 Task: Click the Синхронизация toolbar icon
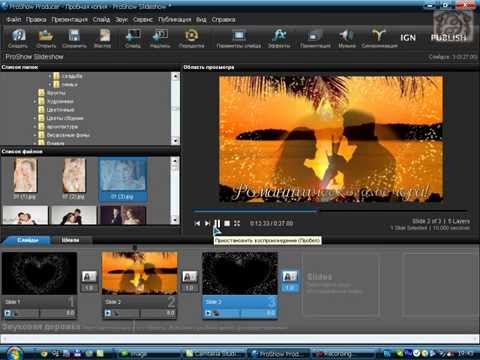click(x=379, y=38)
